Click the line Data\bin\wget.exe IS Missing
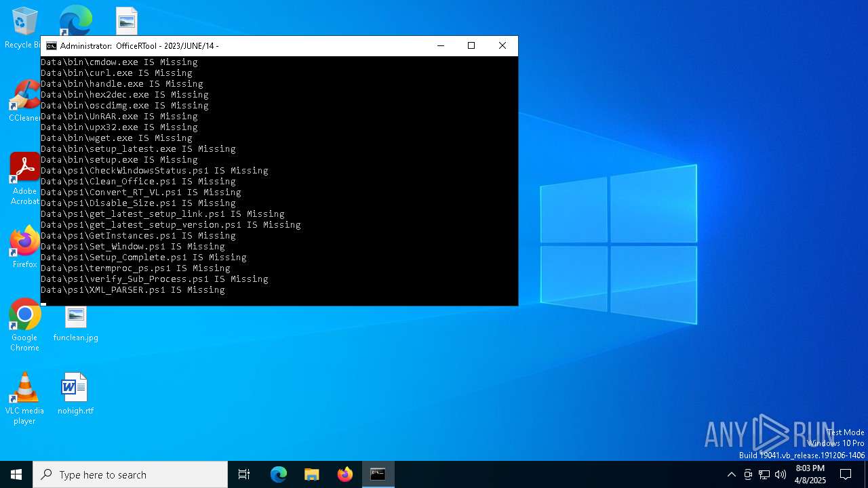 117,138
